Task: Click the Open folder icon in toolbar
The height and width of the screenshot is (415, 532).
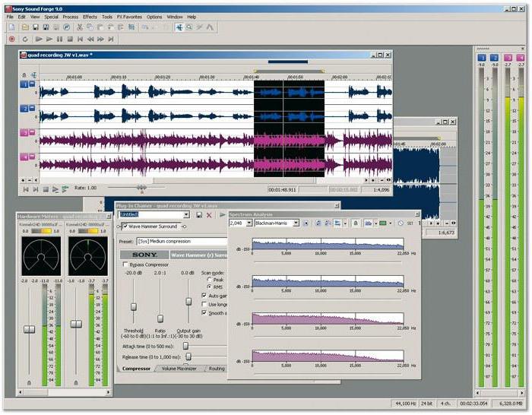Action: [24, 27]
